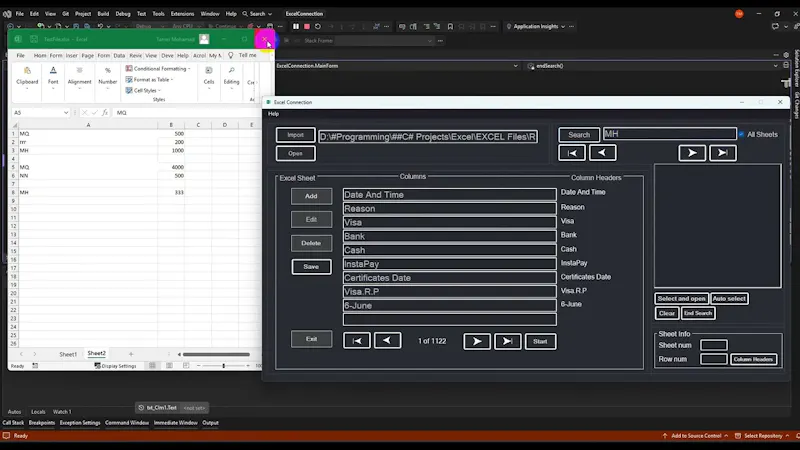The image size is (800, 450).
Task: Go to next record beside 1 of 1122
Action: tap(477, 341)
